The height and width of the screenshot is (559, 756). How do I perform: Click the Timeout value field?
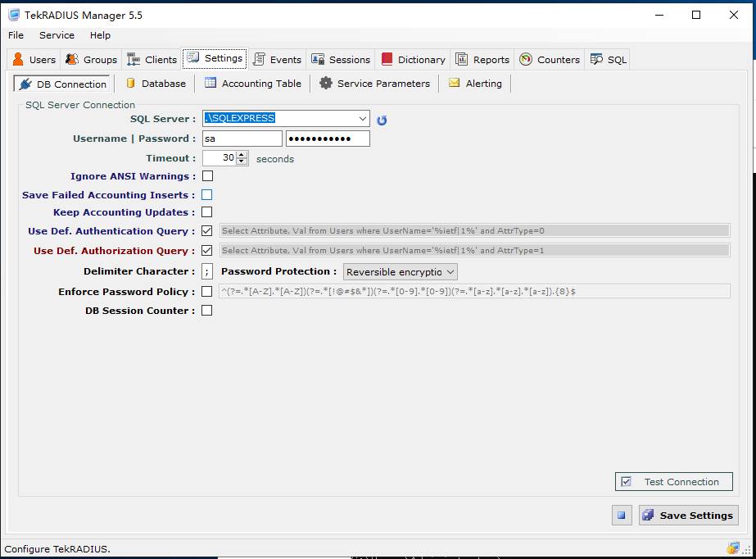220,158
